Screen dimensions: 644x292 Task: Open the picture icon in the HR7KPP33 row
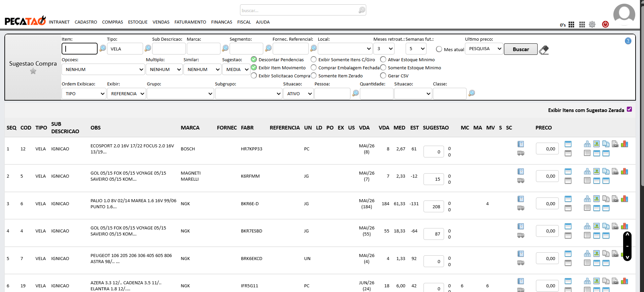tap(597, 144)
